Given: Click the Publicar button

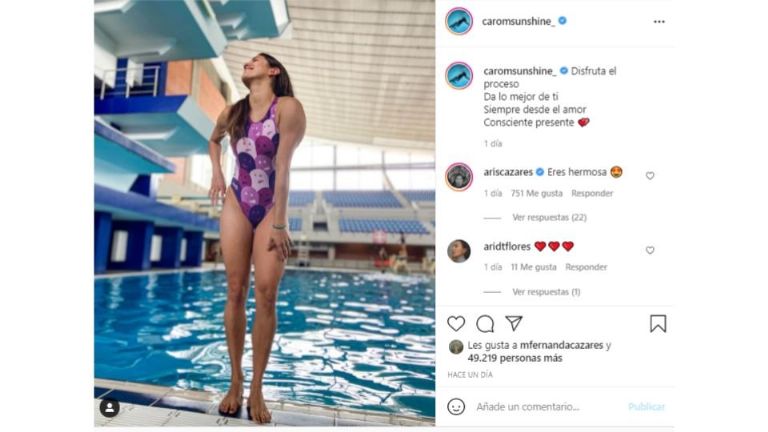Looking at the screenshot, I should coord(647,407).
